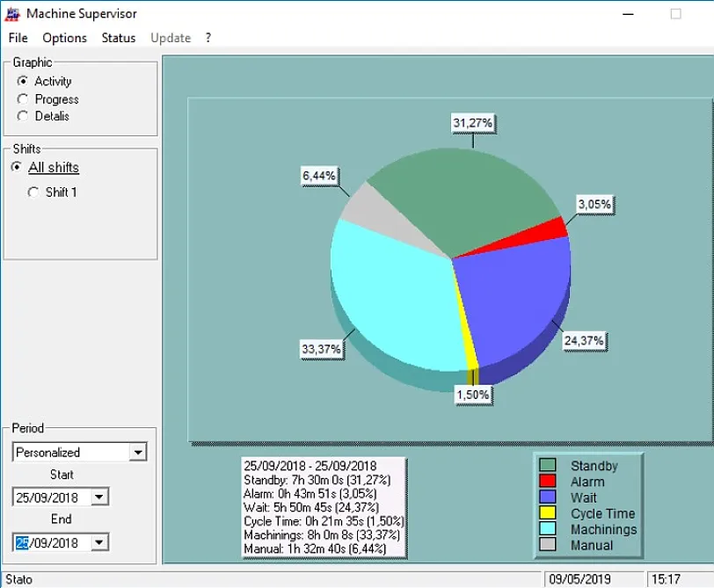Screen dimensions: 714x588
Task: Open the Start date dropdown calendar
Action: (x=98, y=497)
